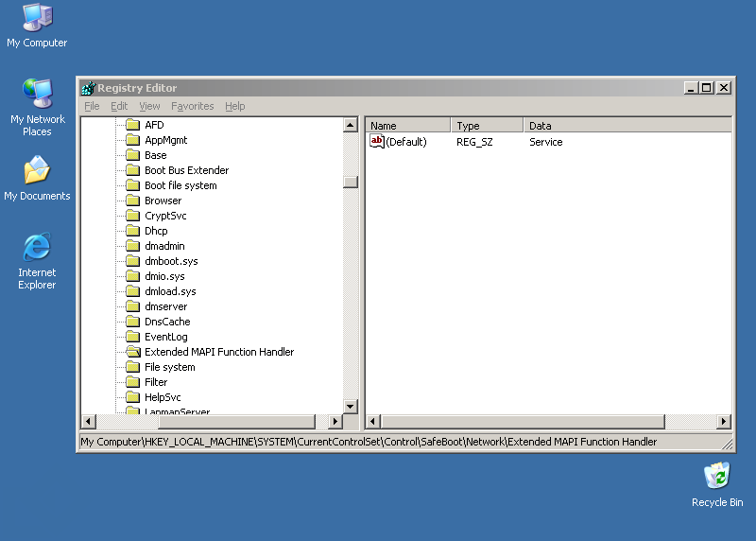Click the tree pane vertical scroll thumb

[x=351, y=182]
